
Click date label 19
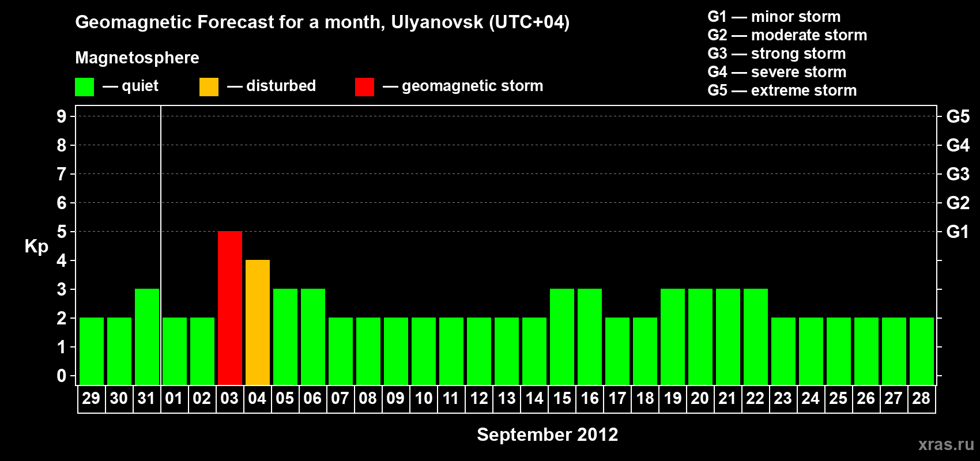click(x=673, y=398)
